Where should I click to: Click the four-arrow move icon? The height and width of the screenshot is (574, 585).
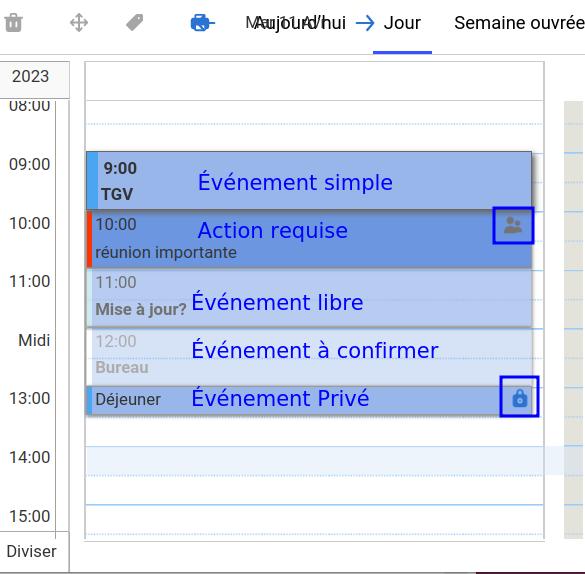pos(79,23)
